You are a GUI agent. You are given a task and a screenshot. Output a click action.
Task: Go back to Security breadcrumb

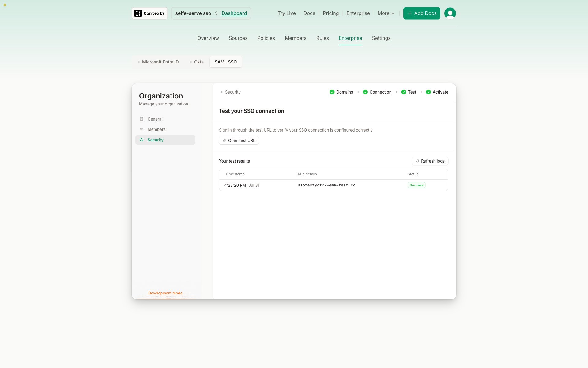tap(230, 92)
